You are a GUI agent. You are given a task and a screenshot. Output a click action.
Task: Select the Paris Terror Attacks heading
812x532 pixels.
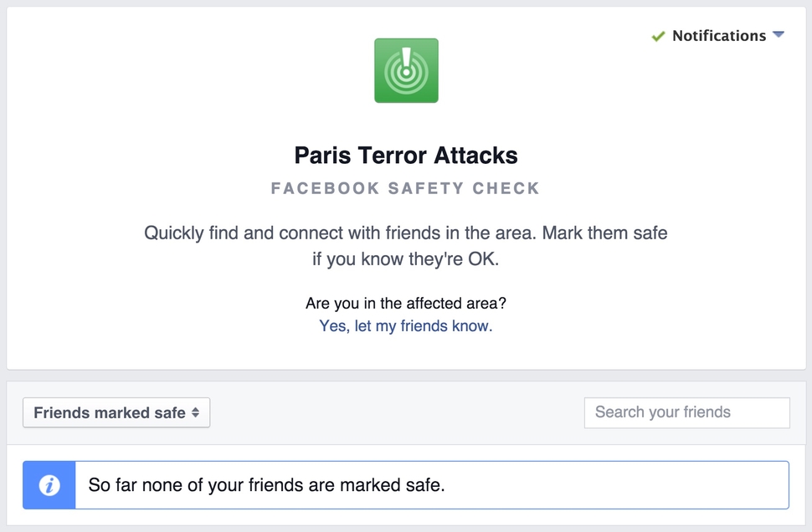[406, 156]
